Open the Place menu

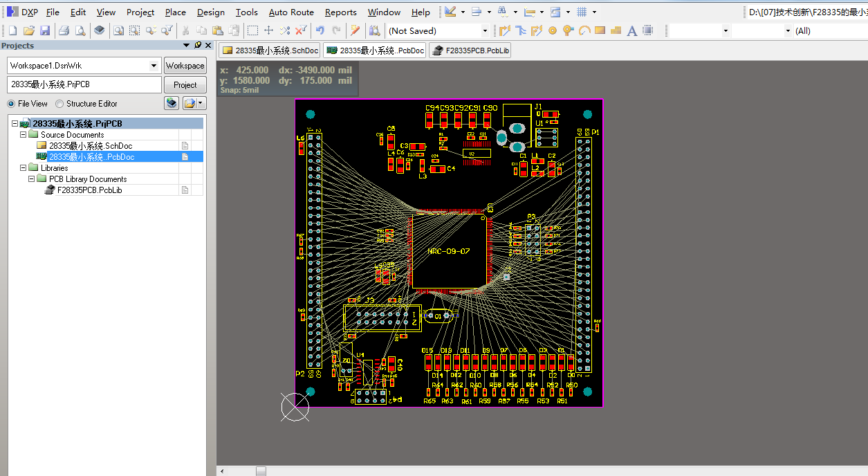pyautogui.click(x=176, y=12)
